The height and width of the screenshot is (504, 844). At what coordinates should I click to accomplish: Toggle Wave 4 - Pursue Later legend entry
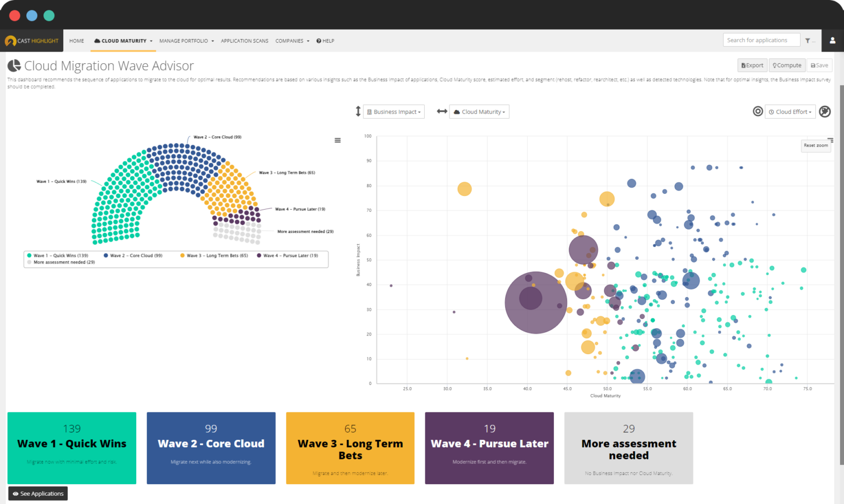click(x=287, y=255)
